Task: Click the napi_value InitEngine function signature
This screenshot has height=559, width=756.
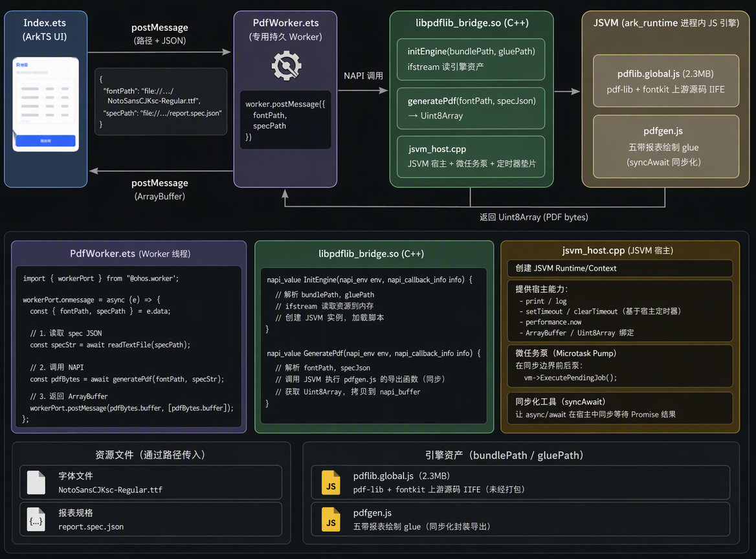Action: (370, 280)
